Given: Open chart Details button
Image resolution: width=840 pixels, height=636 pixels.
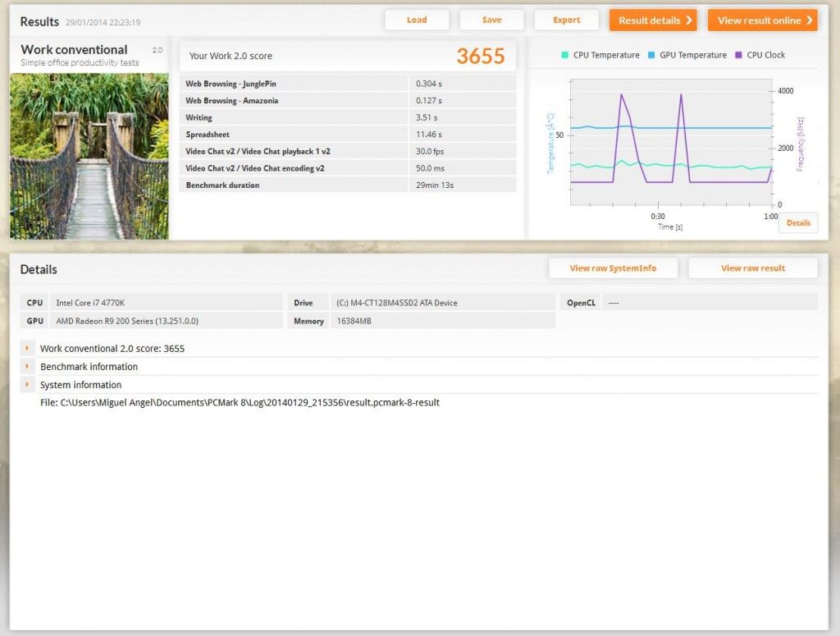Looking at the screenshot, I should [798, 223].
